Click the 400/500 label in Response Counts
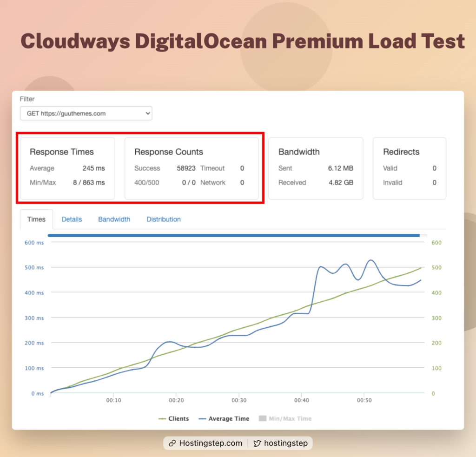The image size is (476, 457). [146, 183]
